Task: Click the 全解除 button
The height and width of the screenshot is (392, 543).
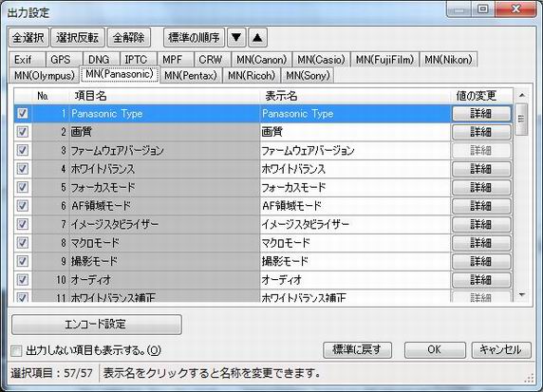Action: [x=129, y=37]
